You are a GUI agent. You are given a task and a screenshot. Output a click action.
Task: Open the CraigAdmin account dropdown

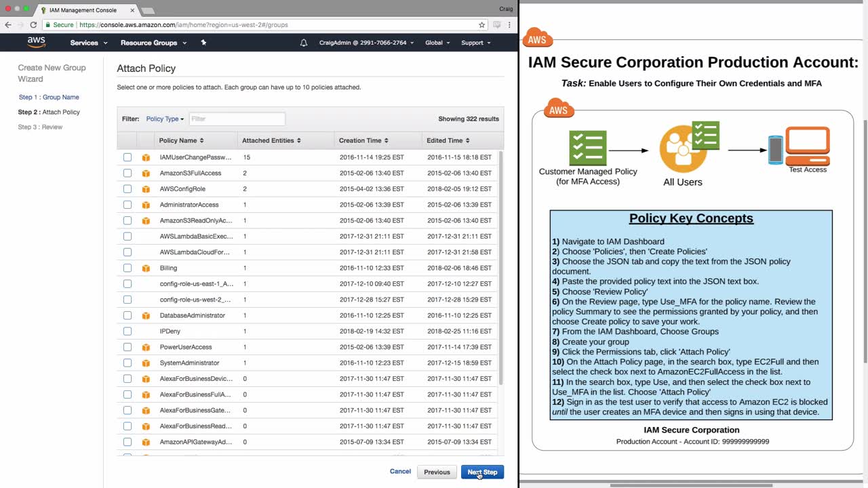point(366,43)
